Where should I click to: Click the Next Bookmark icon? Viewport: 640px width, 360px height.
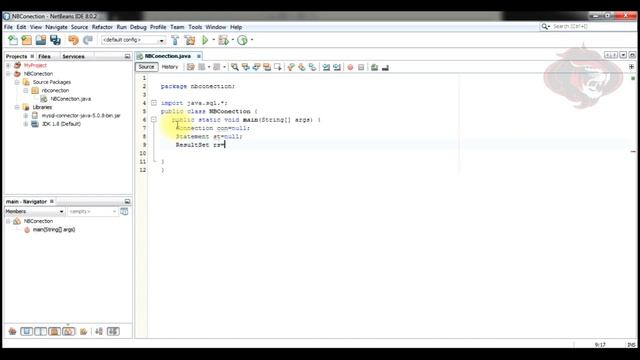302,67
